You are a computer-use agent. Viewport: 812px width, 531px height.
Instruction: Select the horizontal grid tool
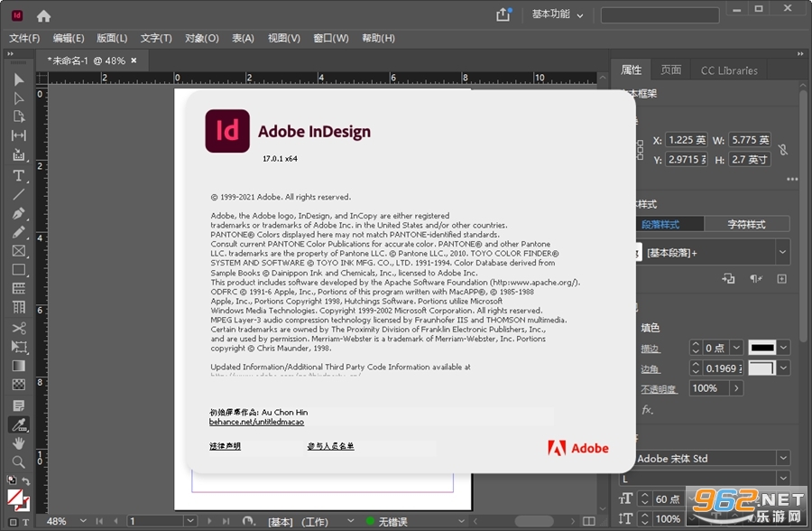tap(19, 288)
